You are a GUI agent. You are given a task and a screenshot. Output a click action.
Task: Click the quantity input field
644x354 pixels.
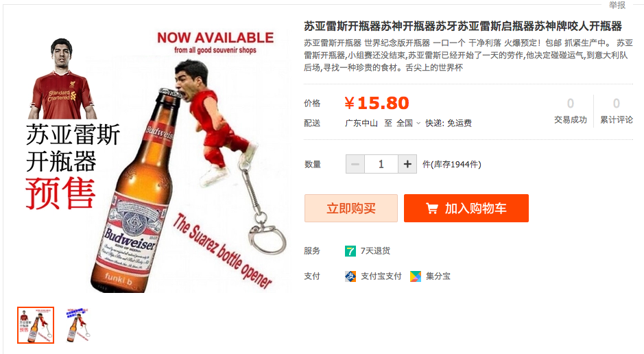pyautogui.click(x=381, y=164)
